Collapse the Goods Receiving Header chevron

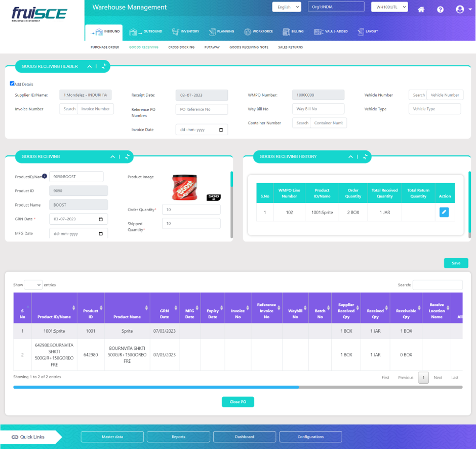tap(90, 66)
